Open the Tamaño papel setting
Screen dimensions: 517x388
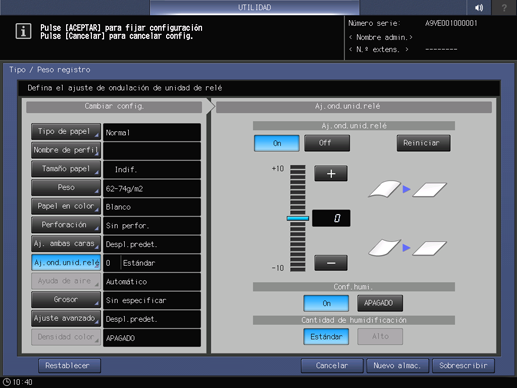click(x=66, y=169)
